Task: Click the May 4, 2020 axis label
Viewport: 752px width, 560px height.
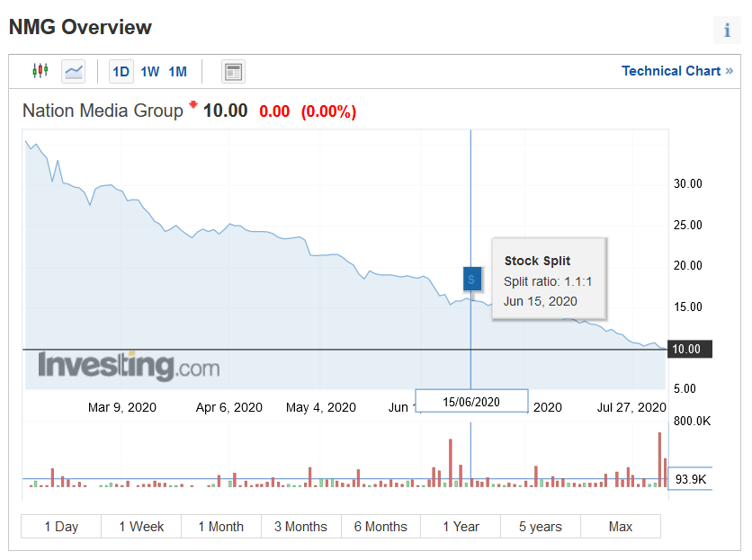Action: [321, 407]
